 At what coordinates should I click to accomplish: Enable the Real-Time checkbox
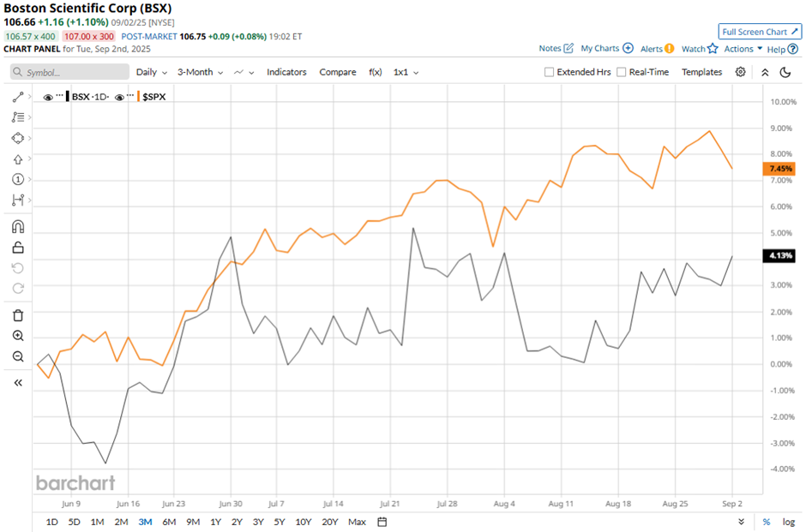[622, 72]
